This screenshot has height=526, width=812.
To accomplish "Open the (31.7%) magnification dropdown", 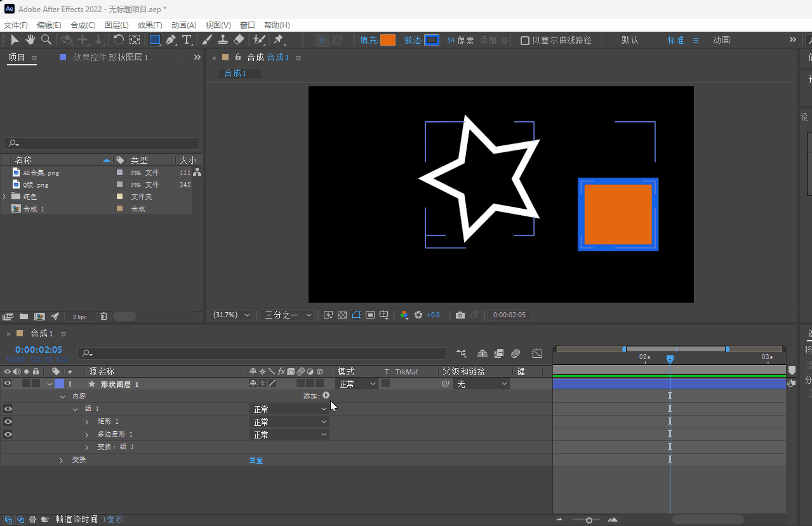I will [232, 315].
